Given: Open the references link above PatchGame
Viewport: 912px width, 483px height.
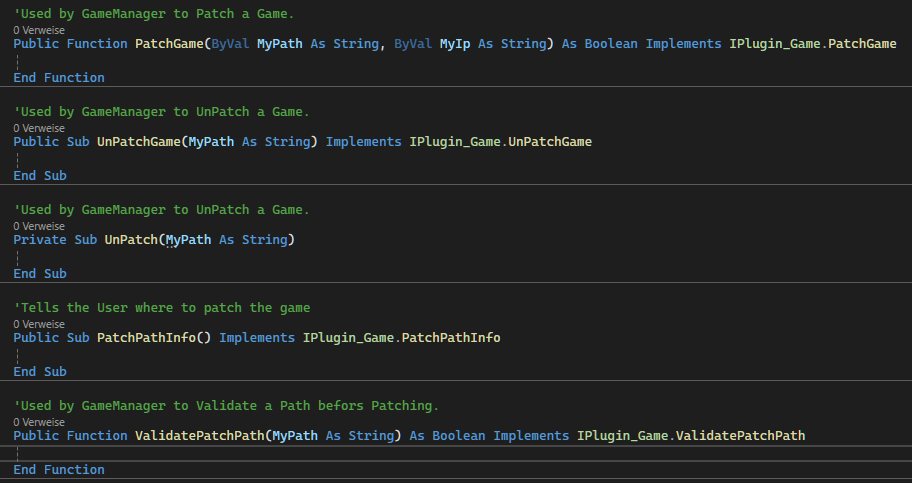Looking at the screenshot, I should 39,30.
